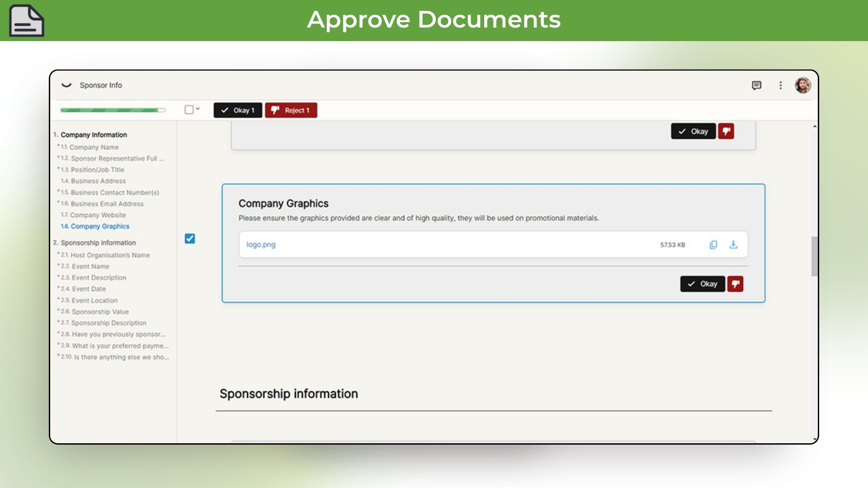This screenshot has width=868, height=488.
Task: Click the download icon for logo.png
Action: point(734,244)
